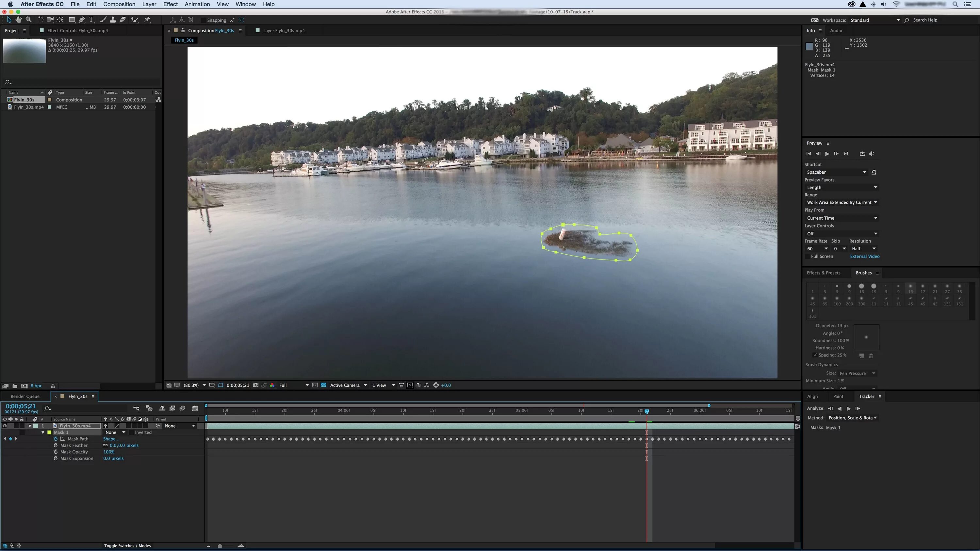980x551 pixels.
Task: Select the Clone Stamp tool
Action: click(113, 20)
